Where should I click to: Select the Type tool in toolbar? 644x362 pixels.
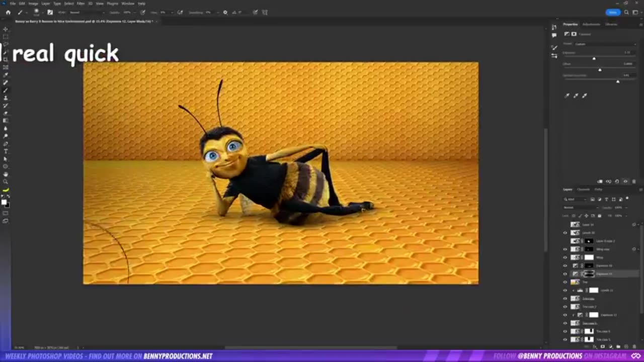(6, 151)
